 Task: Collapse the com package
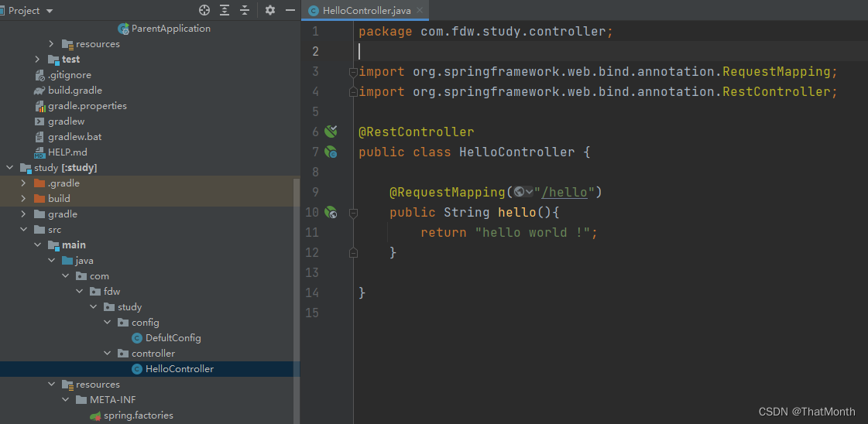point(65,276)
